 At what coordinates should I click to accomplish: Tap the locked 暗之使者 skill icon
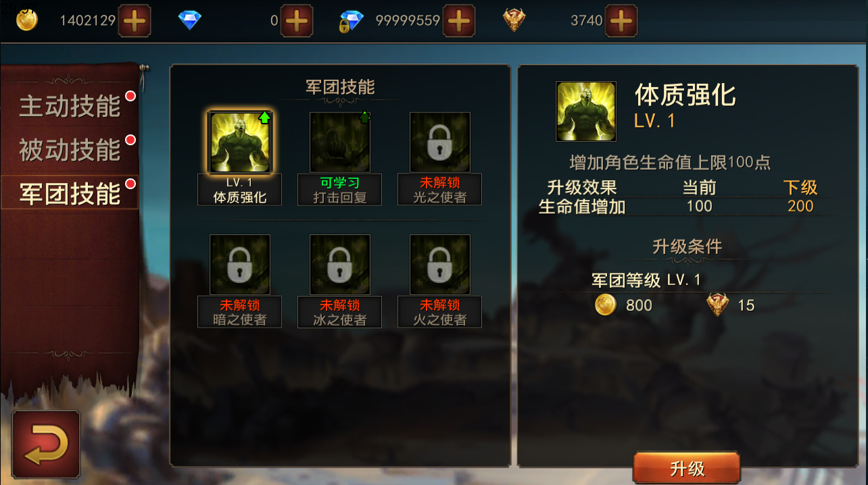tap(240, 265)
